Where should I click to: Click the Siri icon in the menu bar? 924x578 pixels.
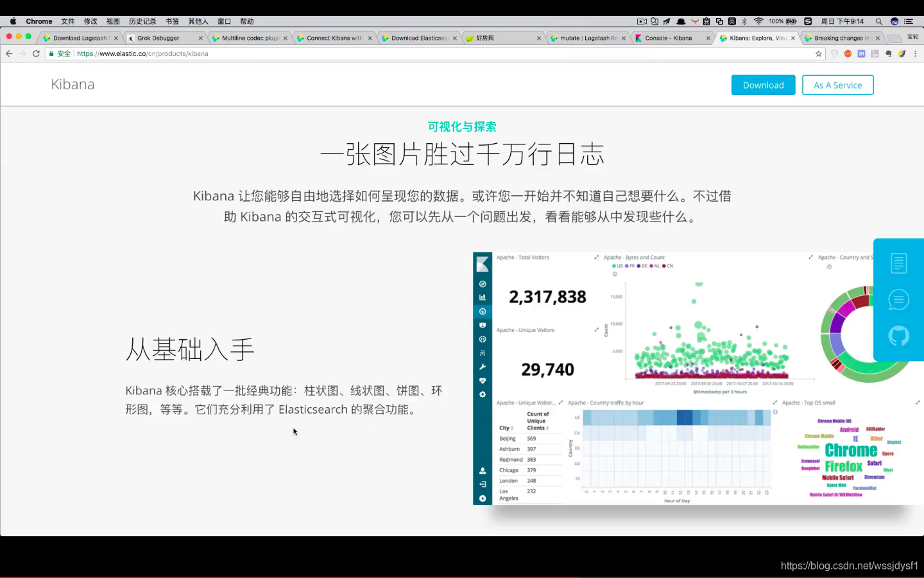coord(894,21)
